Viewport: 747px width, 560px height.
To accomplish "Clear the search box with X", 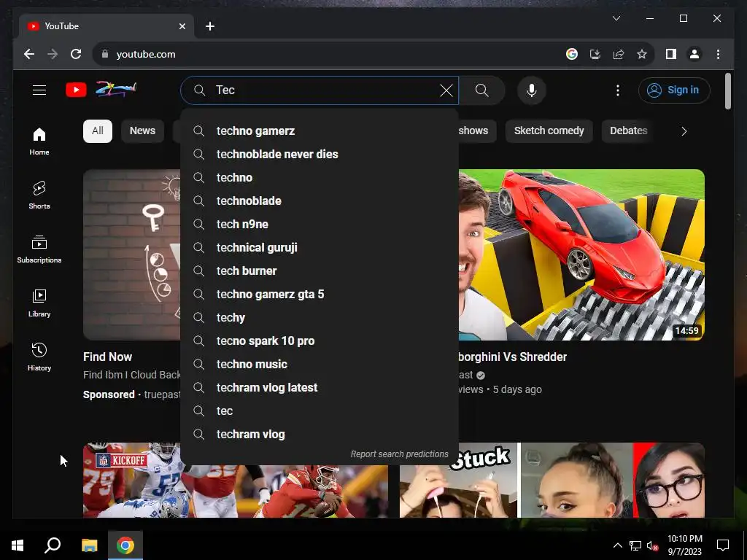I will (446, 90).
